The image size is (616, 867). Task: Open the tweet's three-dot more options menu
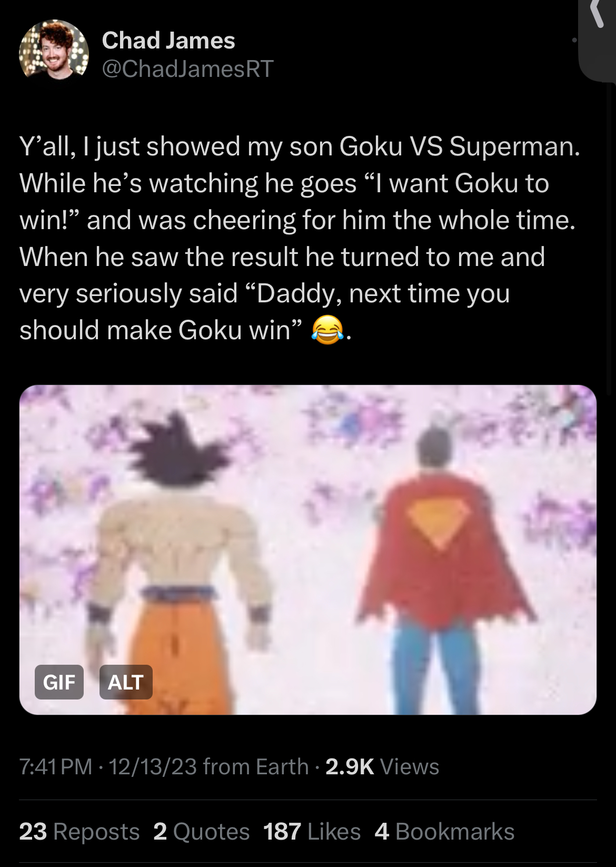[575, 40]
